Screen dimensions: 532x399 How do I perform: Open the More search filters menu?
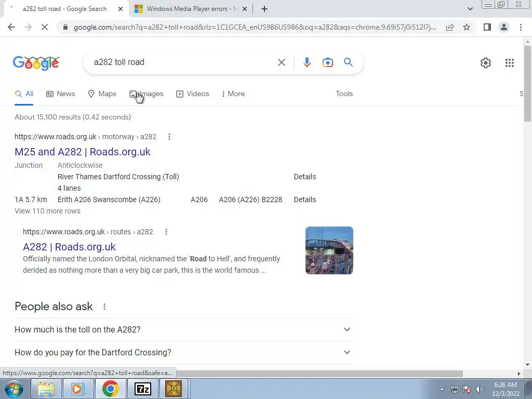(233, 94)
